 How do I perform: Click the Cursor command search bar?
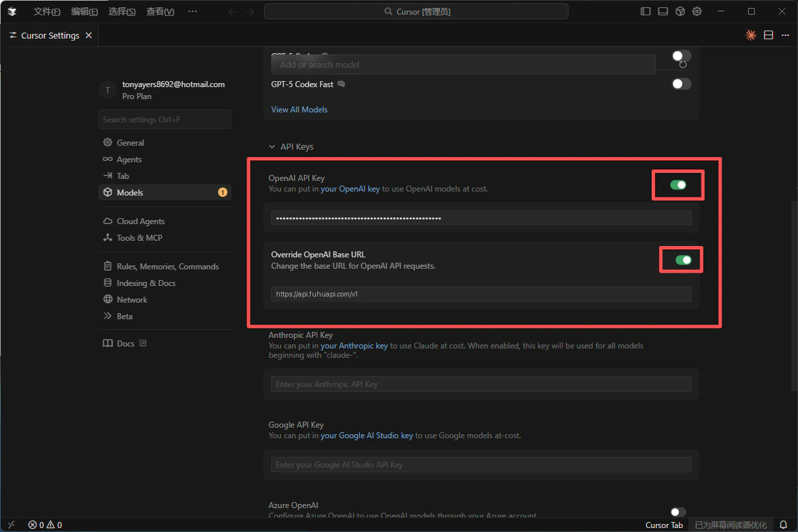(416, 11)
